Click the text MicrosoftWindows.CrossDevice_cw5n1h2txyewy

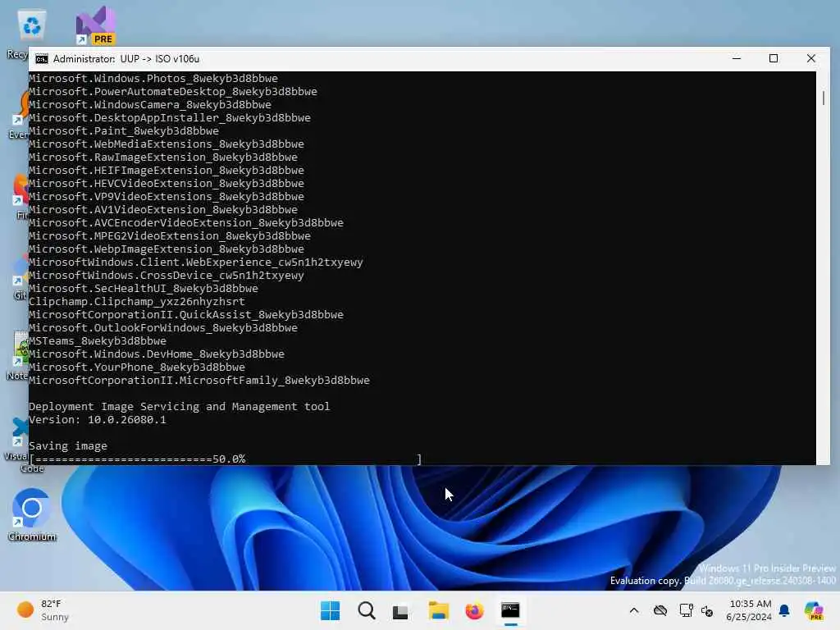[167, 276]
